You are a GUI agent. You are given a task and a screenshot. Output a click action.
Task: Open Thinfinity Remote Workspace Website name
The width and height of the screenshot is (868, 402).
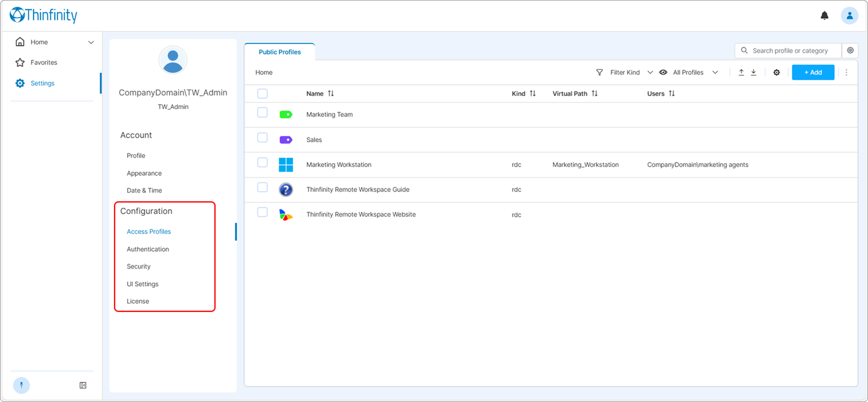361,214
